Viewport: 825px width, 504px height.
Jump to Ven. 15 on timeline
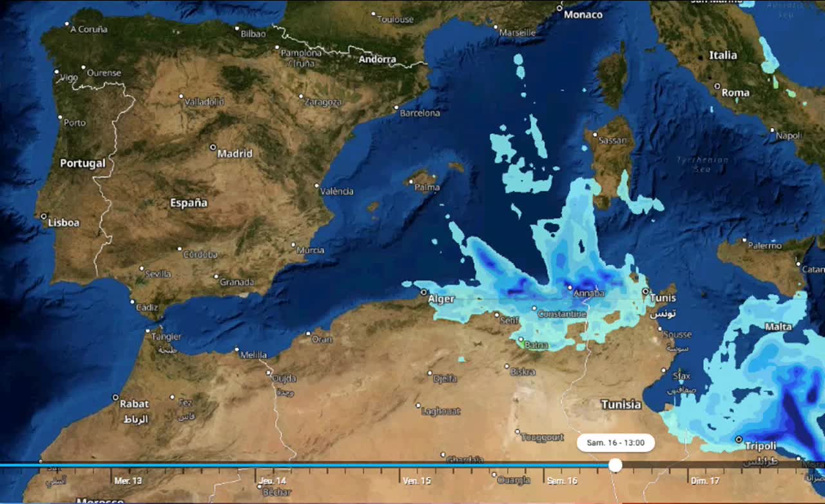point(417,481)
